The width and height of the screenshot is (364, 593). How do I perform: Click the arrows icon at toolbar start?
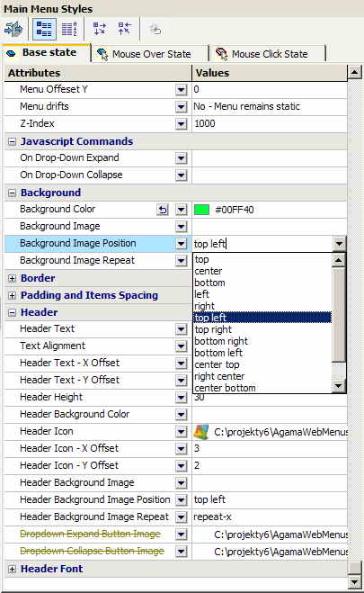click(x=13, y=29)
